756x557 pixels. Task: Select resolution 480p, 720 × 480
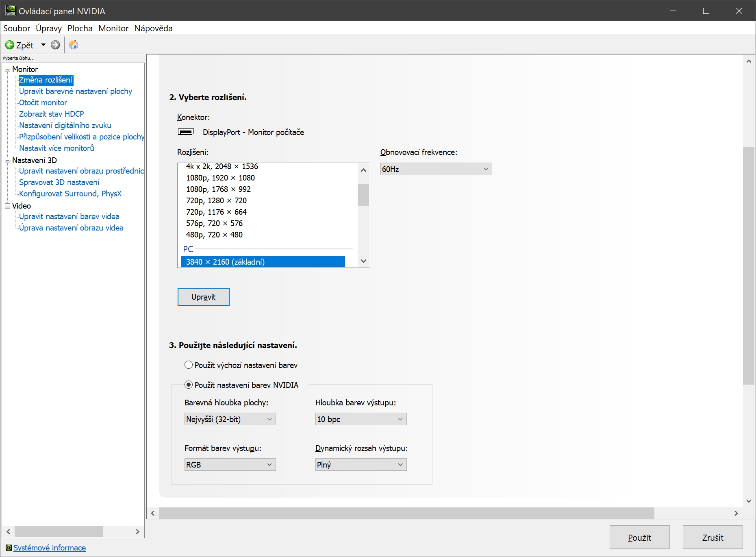[214, 235]
